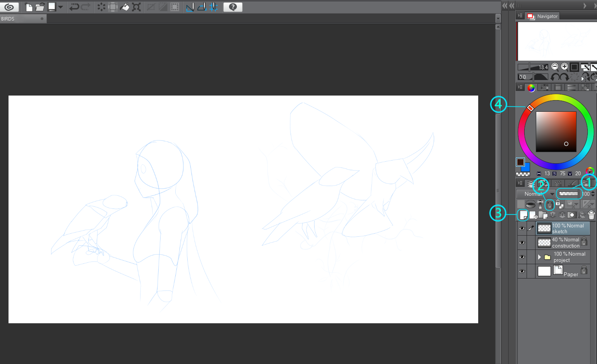The height and width of the screenshot is (364, 597).
Task: Zoom in using navigator magnifier plus
Action: tap(564, 67)
